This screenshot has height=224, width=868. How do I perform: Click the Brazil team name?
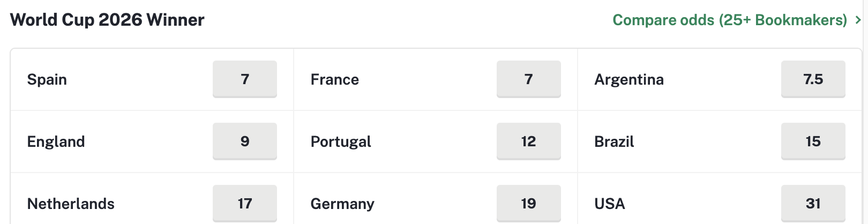[614, 142]
